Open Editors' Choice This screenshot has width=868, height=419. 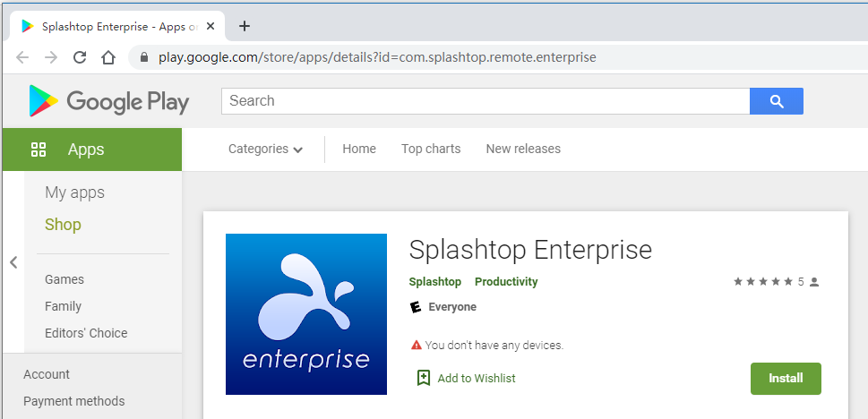pyautogui.click(x=86, y=333)
